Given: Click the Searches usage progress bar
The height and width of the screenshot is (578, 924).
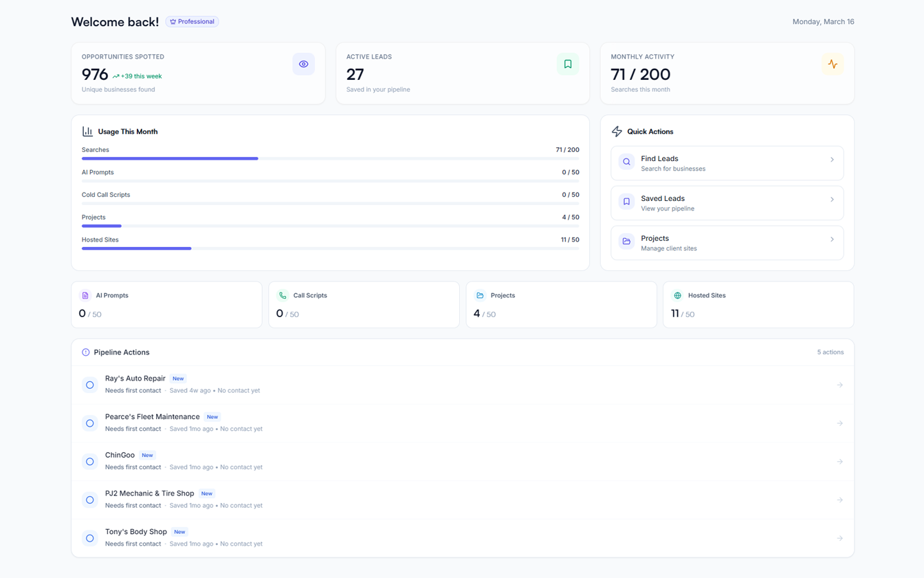Looking at the screenshot, I should (330, 158).
